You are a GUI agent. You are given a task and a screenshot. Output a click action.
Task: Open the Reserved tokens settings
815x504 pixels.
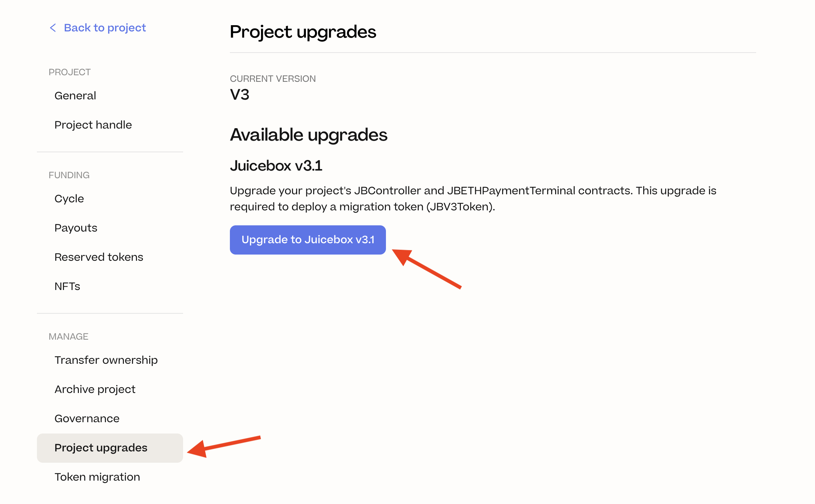[x=99, y=257]
